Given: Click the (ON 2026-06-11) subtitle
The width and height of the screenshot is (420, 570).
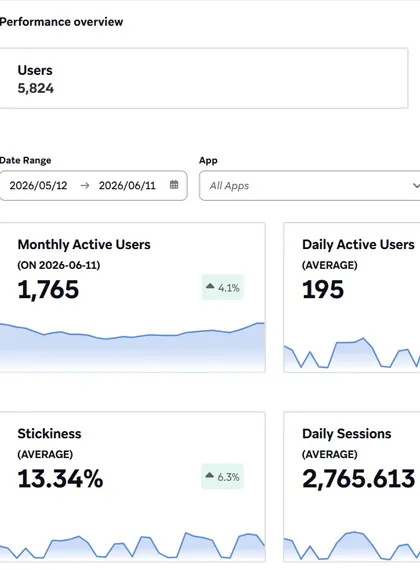Looking at the screenshot, I should pos(59,265).
